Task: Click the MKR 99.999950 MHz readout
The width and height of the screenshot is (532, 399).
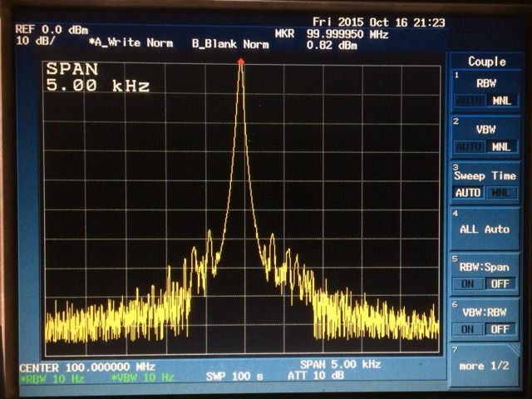Action: click(332, 34)
